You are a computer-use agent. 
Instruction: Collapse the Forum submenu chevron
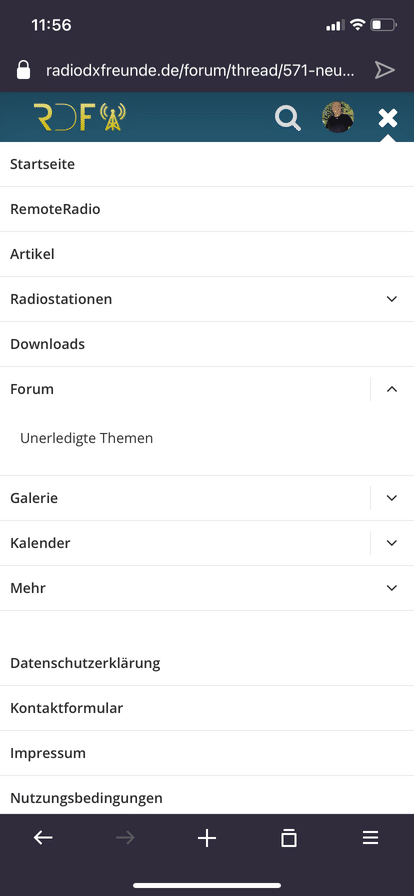[392, 389]
